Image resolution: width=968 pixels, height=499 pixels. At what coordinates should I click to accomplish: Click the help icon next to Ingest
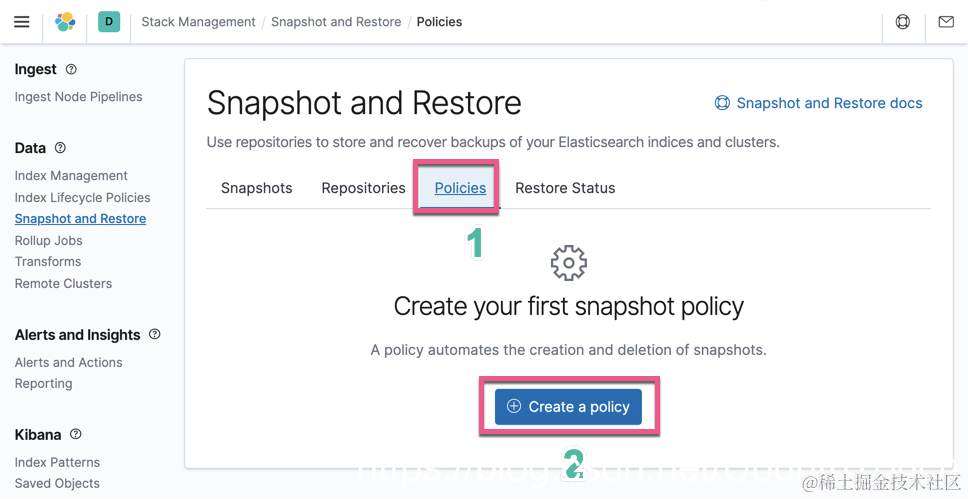click(71, 69)
